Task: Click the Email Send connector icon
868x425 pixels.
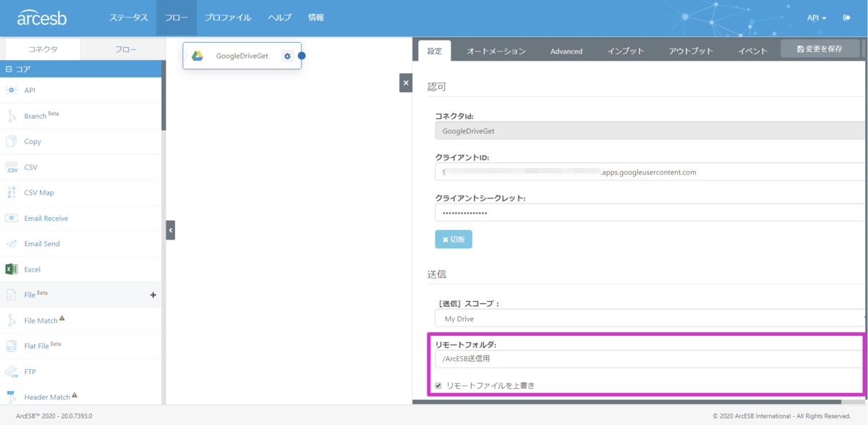Action: (x=11, y=244)
